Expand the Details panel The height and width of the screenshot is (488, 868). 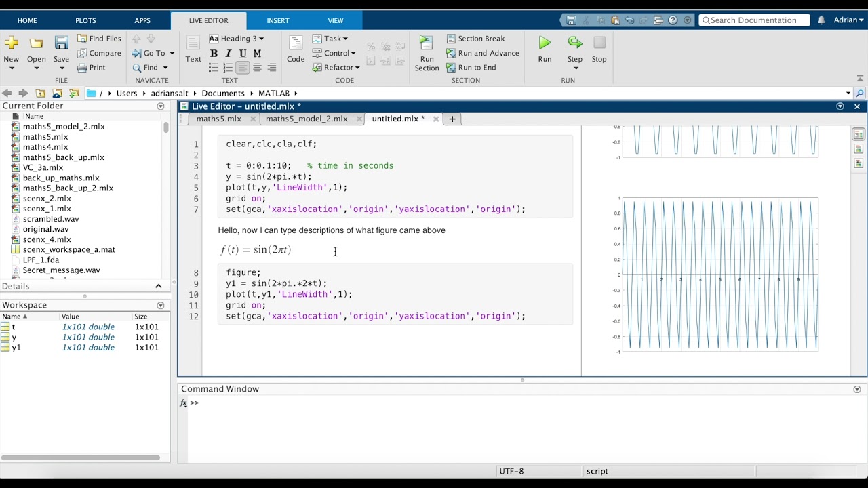click(158, 286)
